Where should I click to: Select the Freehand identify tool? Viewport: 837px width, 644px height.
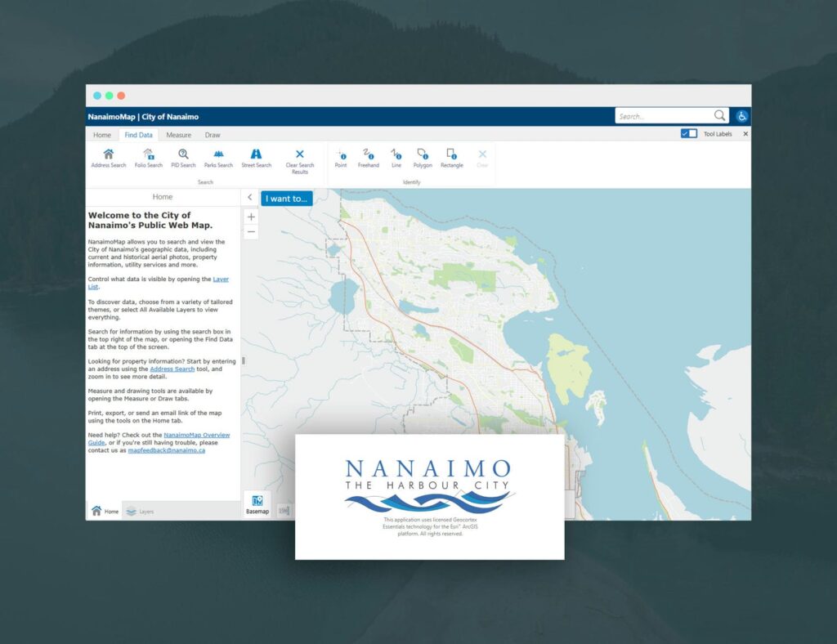[x=368, y=158]
